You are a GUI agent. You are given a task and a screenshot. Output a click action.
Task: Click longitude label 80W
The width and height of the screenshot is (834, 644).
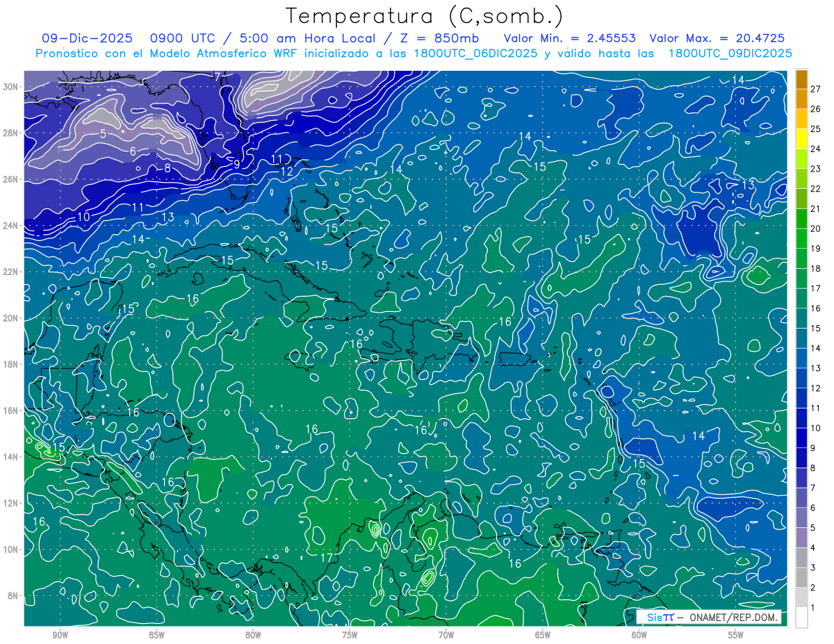253,635
